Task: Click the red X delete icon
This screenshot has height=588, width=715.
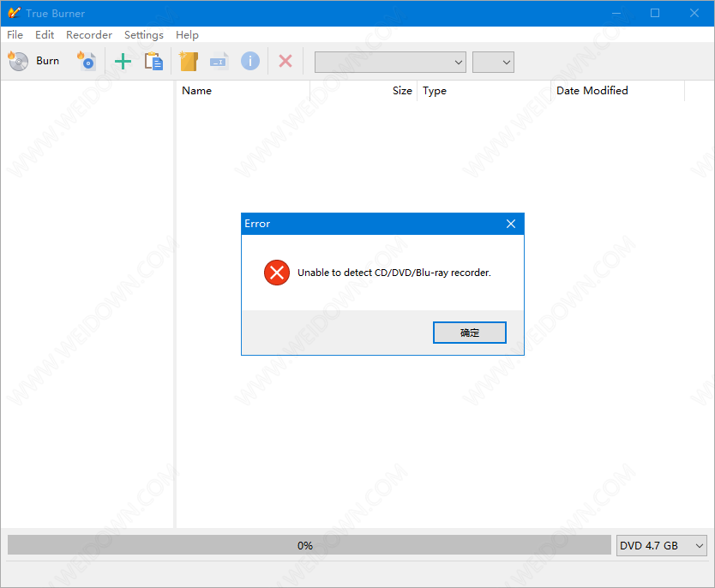Action: (285, 61)
